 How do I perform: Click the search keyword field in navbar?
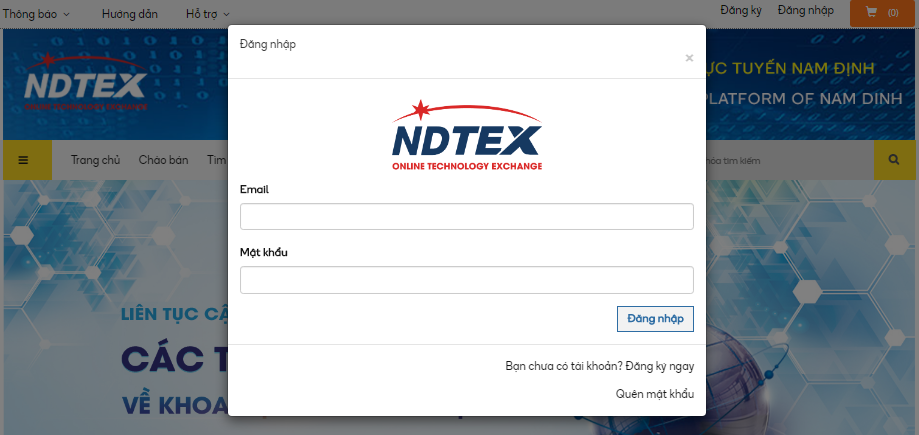789,160
